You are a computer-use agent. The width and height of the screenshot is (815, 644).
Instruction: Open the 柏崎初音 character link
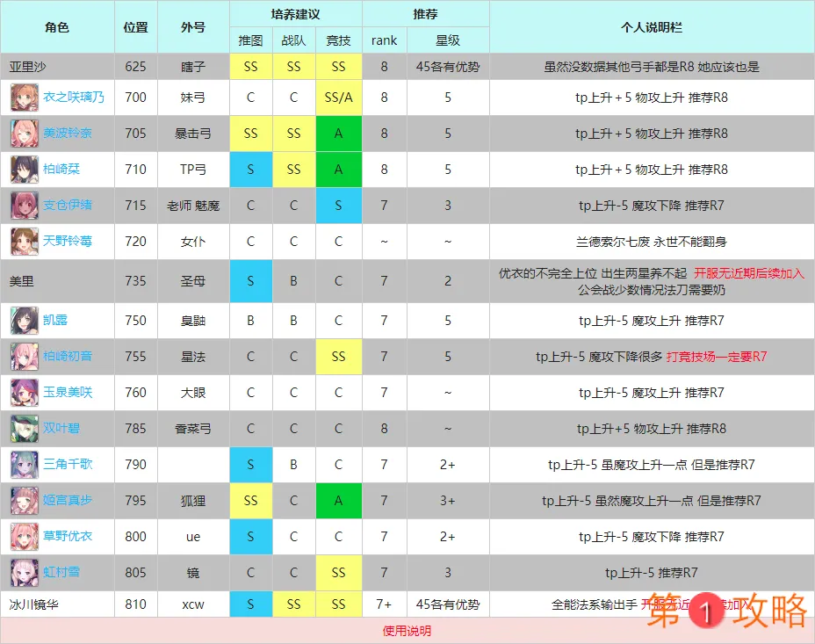click(x=67, y=356)
